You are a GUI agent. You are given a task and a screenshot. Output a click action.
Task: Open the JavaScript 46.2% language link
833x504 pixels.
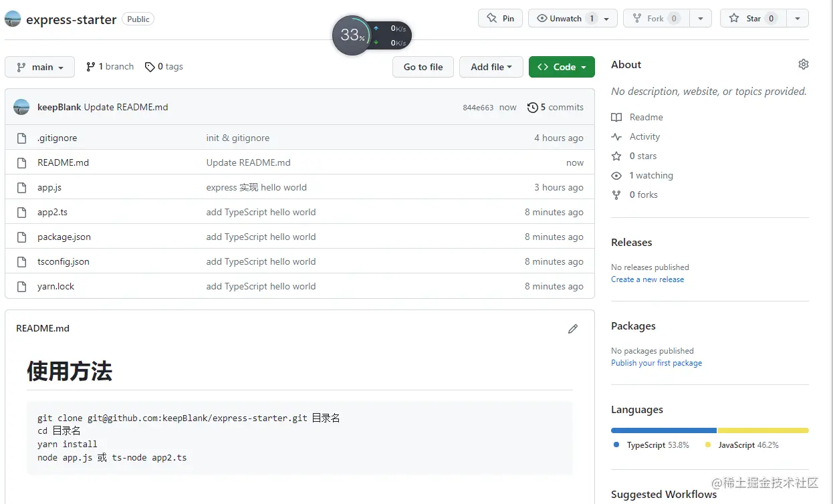point(742,445)
